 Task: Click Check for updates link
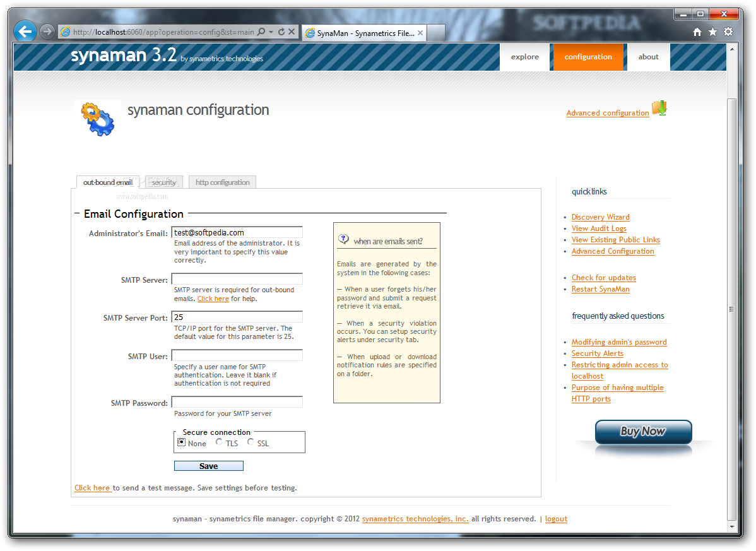(x=604, y=278)
